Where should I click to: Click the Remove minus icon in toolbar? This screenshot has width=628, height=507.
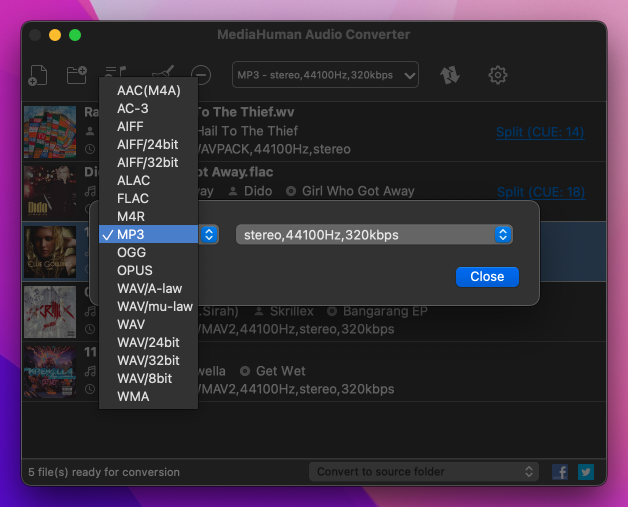click(x=201, y=75)
